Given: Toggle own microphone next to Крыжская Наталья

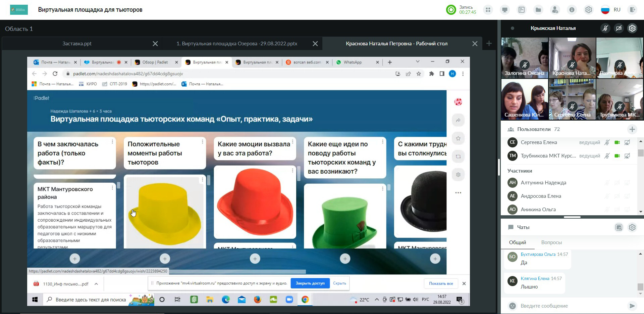Looking at the screenshot, I should 605,28.
